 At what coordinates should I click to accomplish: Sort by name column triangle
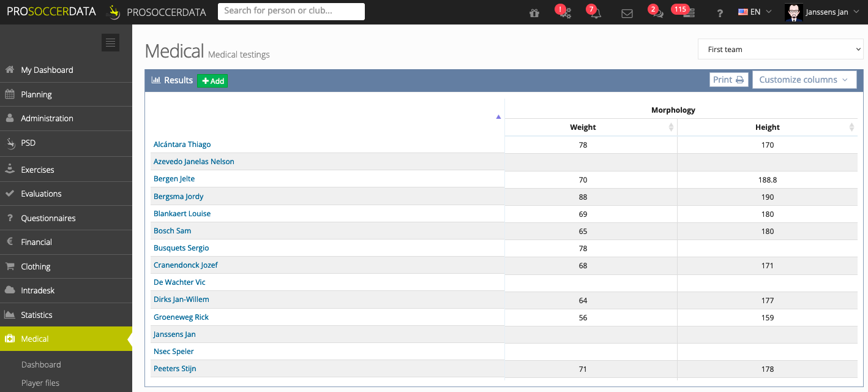[498, 116]
